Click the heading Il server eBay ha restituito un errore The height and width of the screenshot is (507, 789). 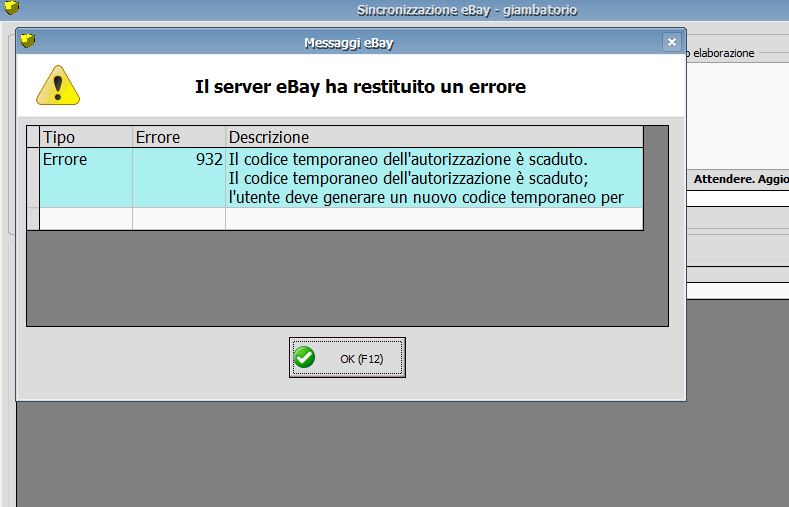point(360,87)
